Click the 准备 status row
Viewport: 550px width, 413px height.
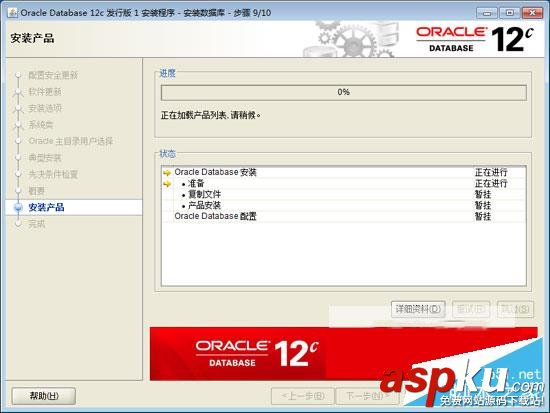(344, 183)
